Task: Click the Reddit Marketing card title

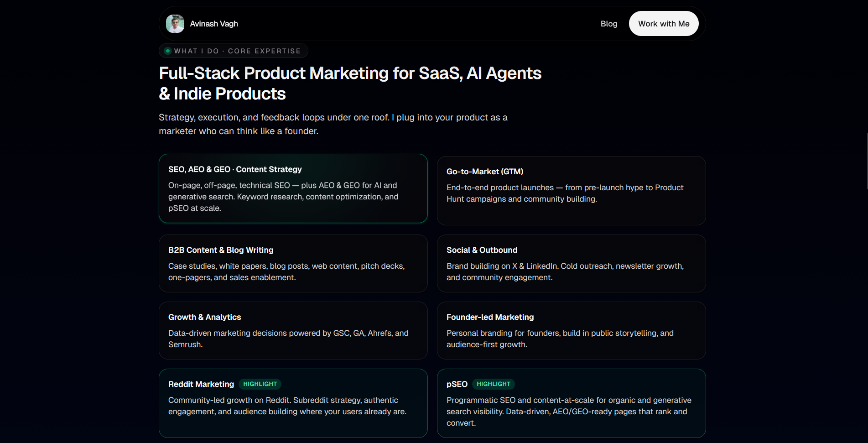Action: click(201, 384)
